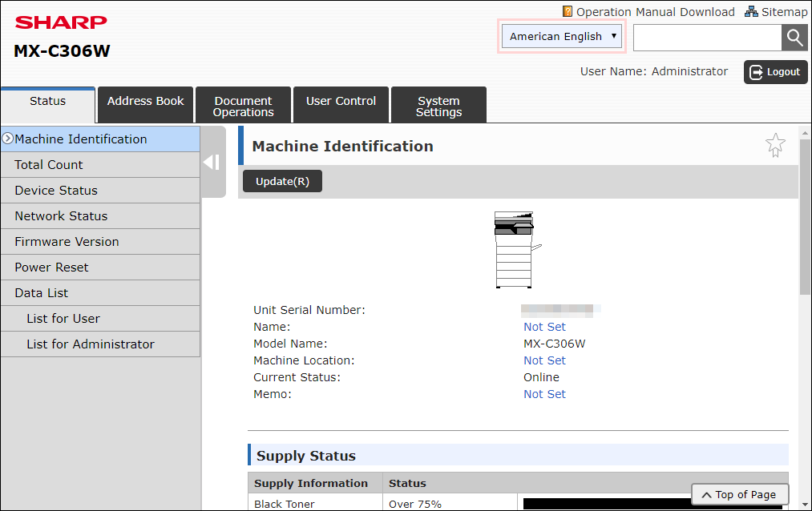Log out using the Logout button
The width and height of the screenshot is (812, 511).
coord(775,72)
